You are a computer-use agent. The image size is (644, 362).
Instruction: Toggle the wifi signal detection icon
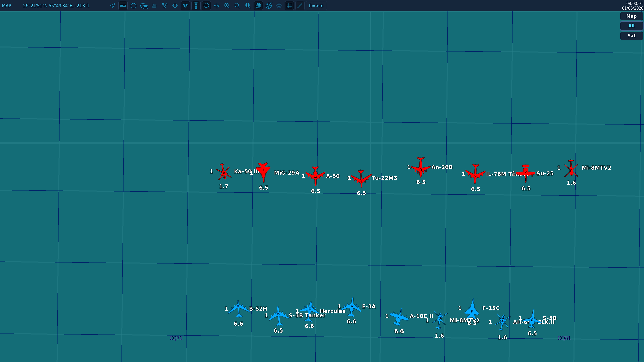[185, 6]
